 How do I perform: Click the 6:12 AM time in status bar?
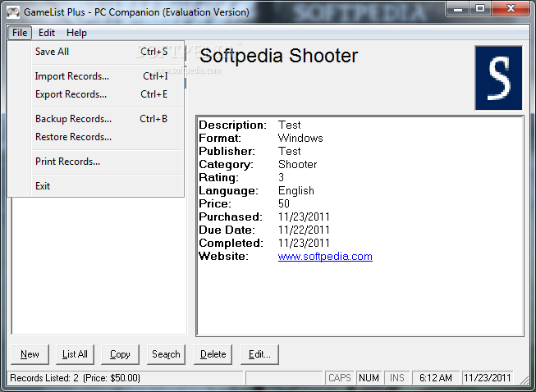coord(436,378)
